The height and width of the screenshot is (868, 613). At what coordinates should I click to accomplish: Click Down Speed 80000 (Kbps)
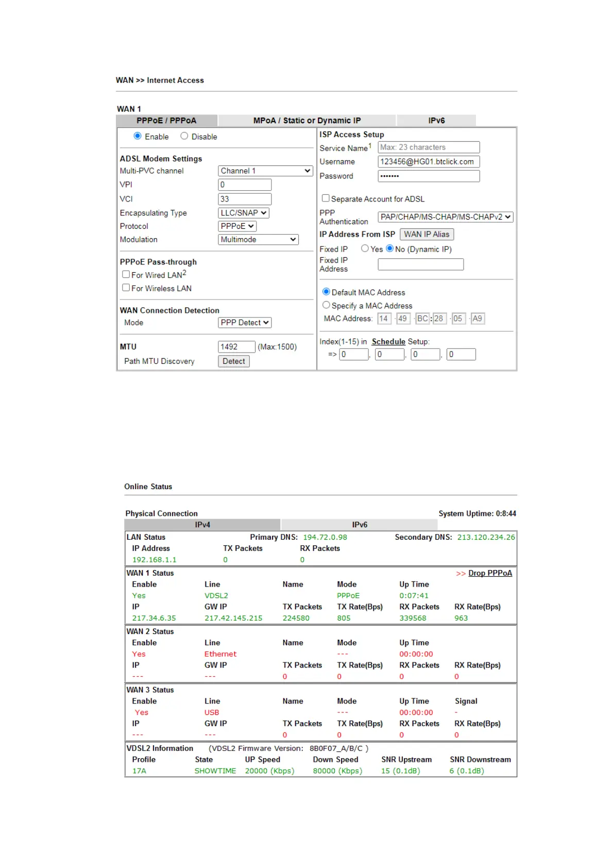[337, 771]
